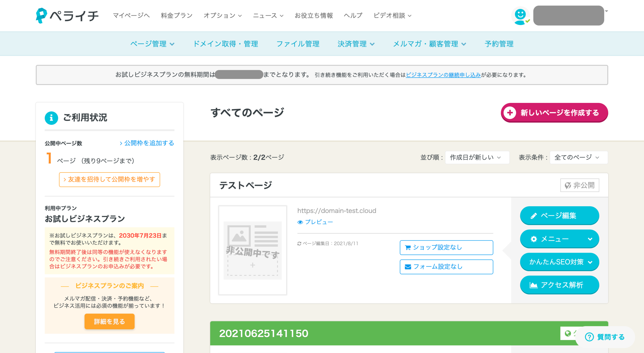Expand the メニュー gear dropdown
This screenshot has height=353, width=644.
click(559, 239)
